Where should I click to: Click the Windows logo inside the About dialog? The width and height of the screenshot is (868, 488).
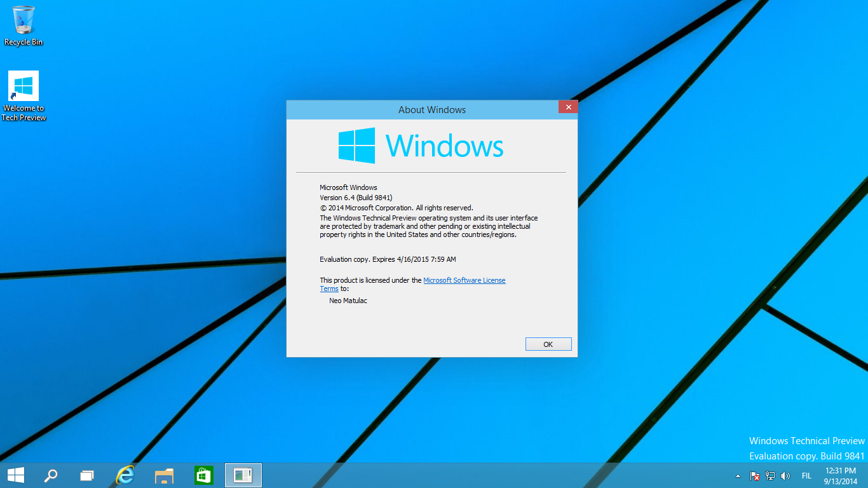[358, 146]
